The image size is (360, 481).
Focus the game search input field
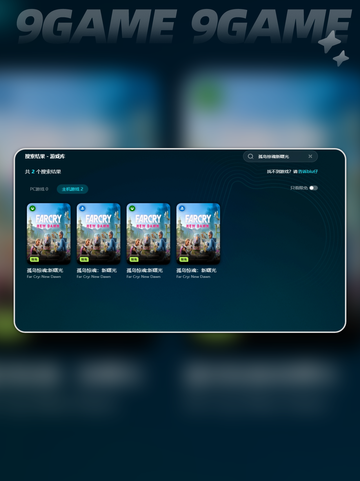click(x=280, y=156)
